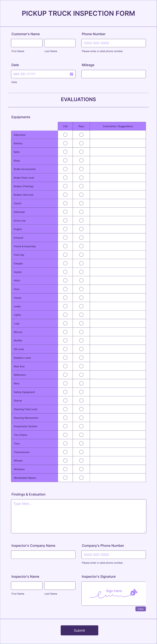Click the comments field for Clutch
Screen dimensions: 157x644
(118, 203)
